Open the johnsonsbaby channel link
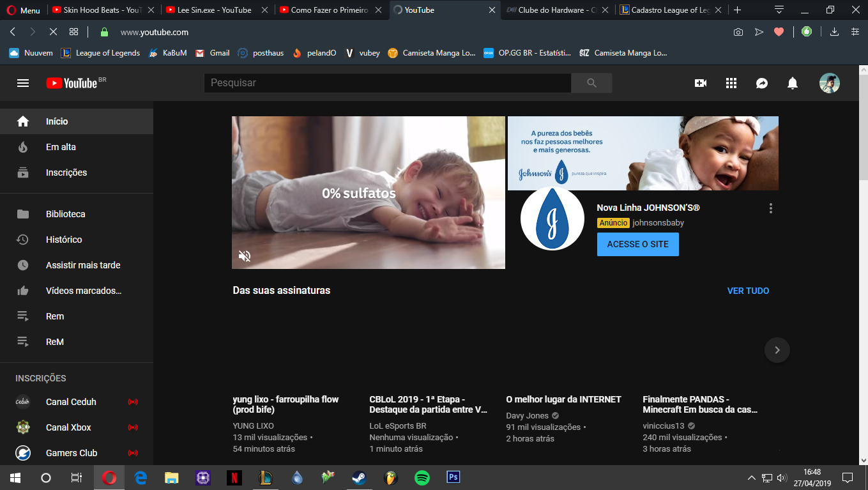Image resolution: width=868 pixels, height=490 pixels. tap(658, 223)
